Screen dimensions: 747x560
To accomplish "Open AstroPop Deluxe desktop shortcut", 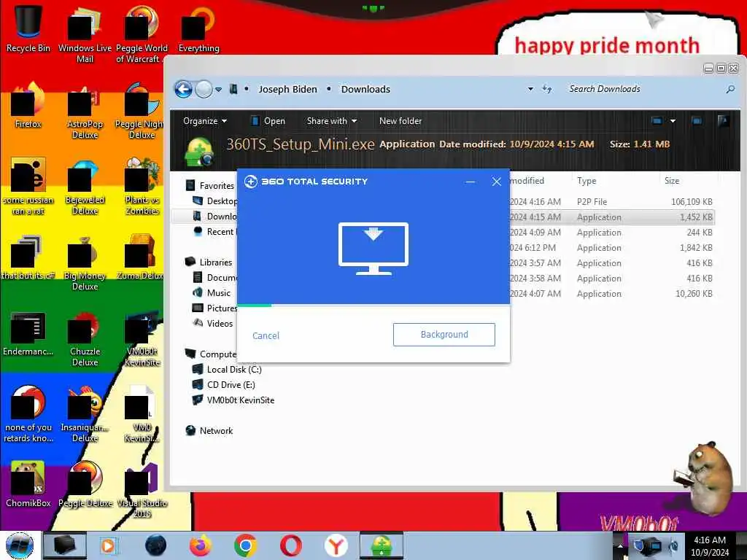I will 85,111.
